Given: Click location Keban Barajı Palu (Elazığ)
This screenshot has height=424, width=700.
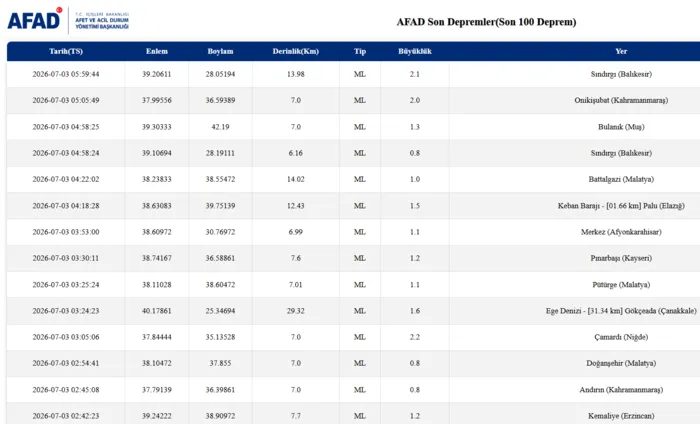Looking at the screenshot, I should coord(621,206).
